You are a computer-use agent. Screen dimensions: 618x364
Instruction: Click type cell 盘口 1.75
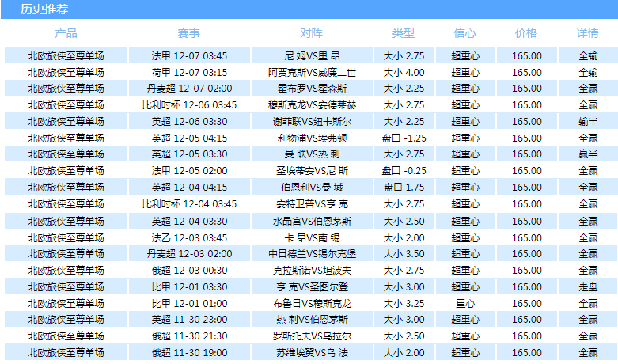404,187
